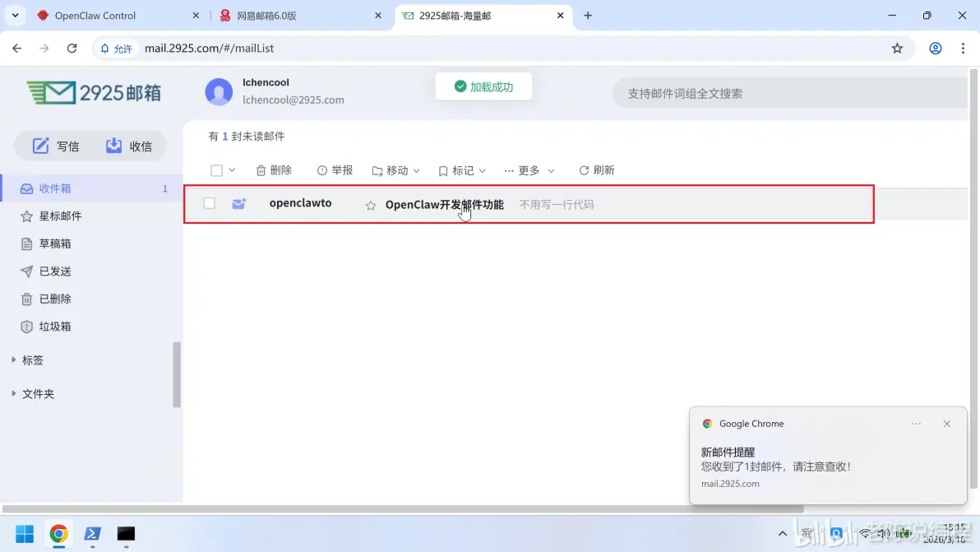Image resolution: width=980 pixels, height=552 pixels.
Task: Click the notification permission 允许 chip
Action: [x=116, y=49]
